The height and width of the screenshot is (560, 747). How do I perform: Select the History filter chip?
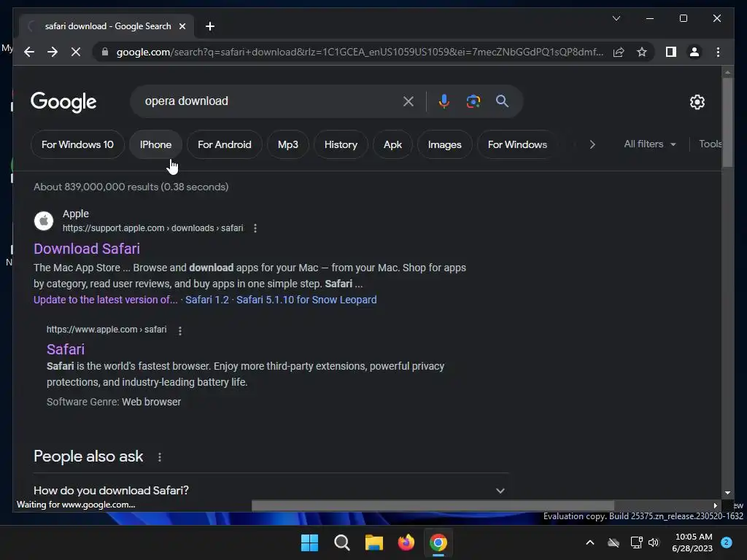coord(341,144)
